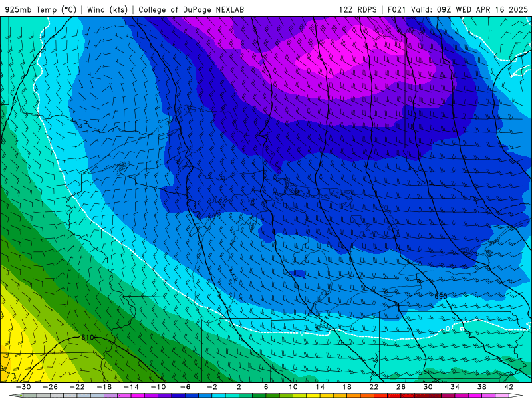Click the '34' colorbar tick label
The width and height of the screenshot is (532, 399).
point(455,387)
